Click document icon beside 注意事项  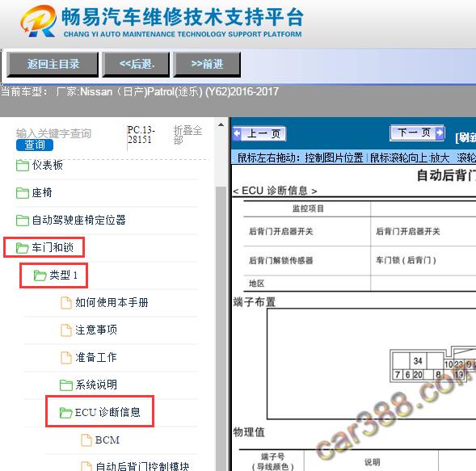(x=66, y=330)
